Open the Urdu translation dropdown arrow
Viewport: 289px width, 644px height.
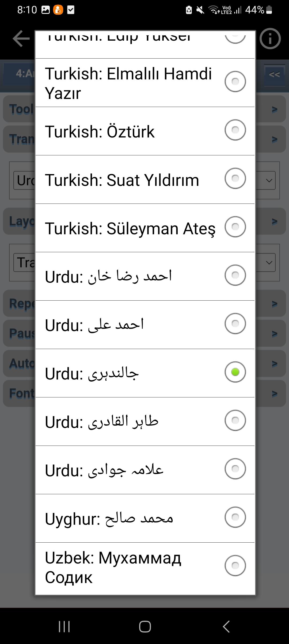pyautogui.click(x=269, y=181)
